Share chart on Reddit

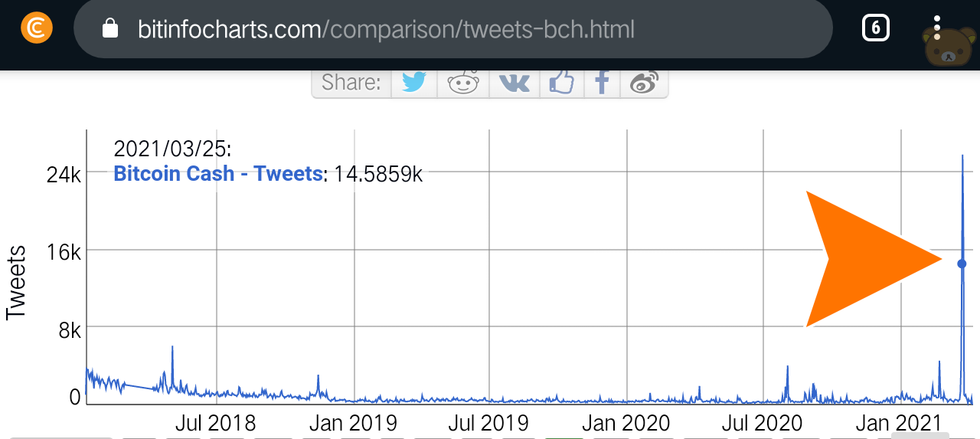click(463, 82)
